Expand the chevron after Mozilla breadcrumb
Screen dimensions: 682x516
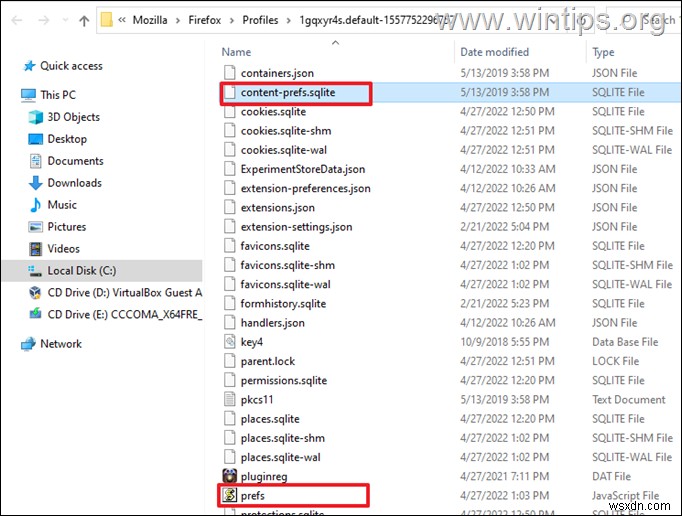(x=178, y=20)
